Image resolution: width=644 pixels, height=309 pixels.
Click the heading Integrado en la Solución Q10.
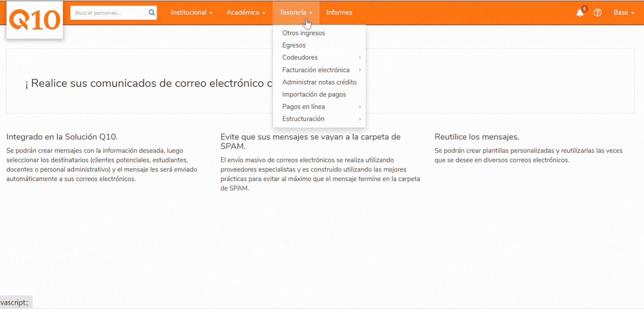pos(62,137)
